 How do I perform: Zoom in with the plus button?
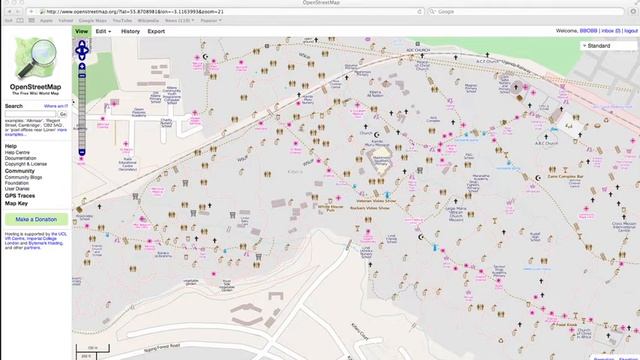82,66
